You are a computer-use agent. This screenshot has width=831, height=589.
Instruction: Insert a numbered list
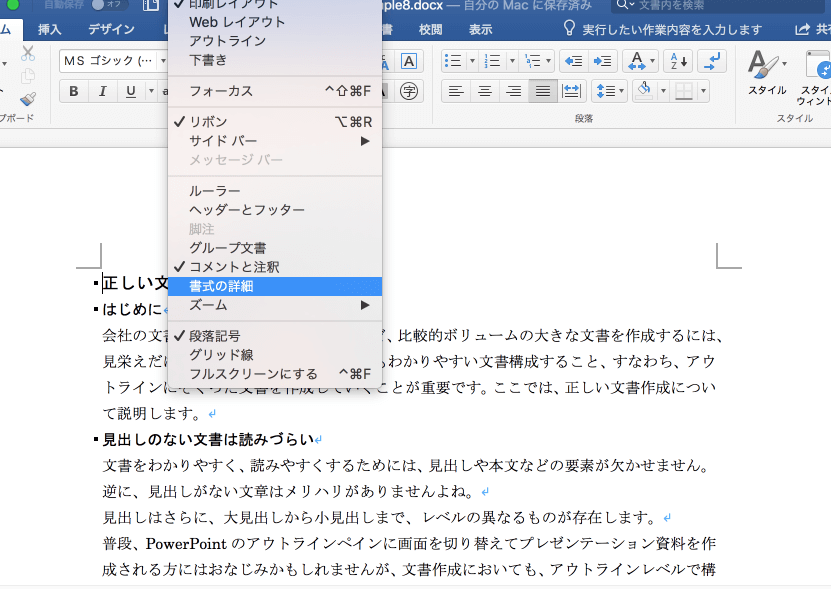click(492, 61)
